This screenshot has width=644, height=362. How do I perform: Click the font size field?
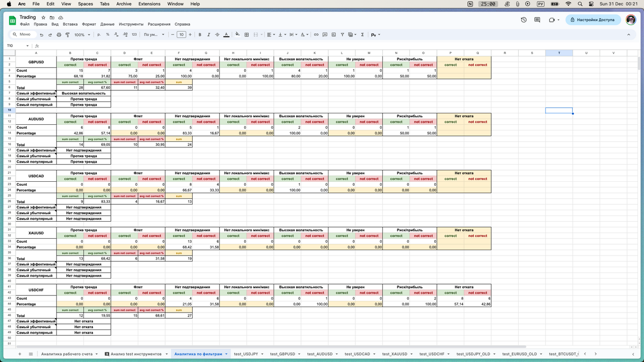pos(181,35)
